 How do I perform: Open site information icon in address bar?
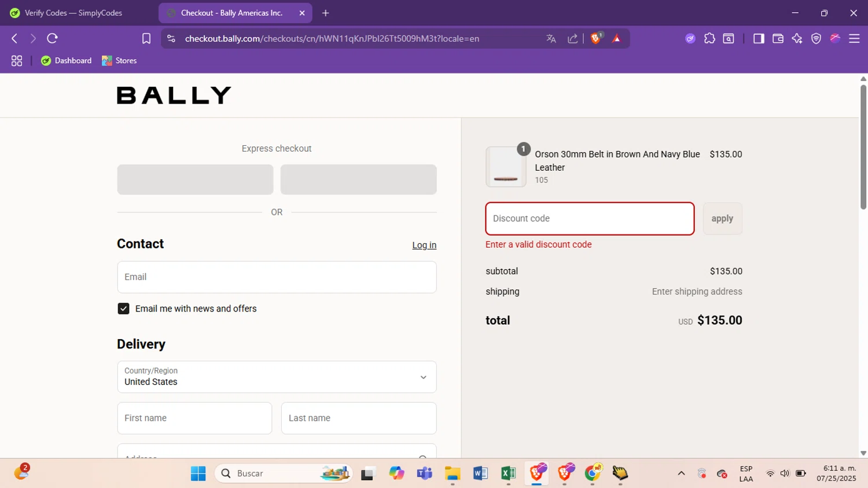(x=171, y=38)
